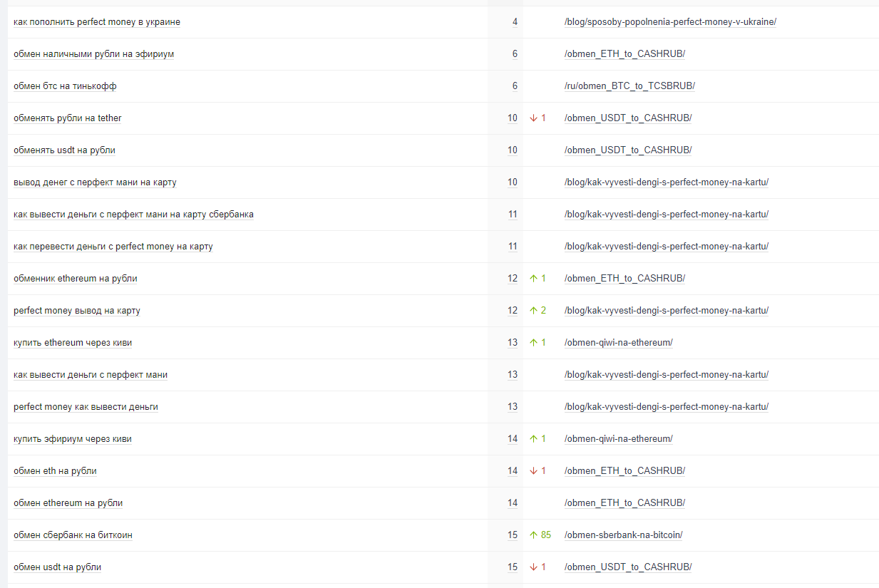Click the up 2 change indicator
This screenshot has height=588, width=879.
coord(538,311)
